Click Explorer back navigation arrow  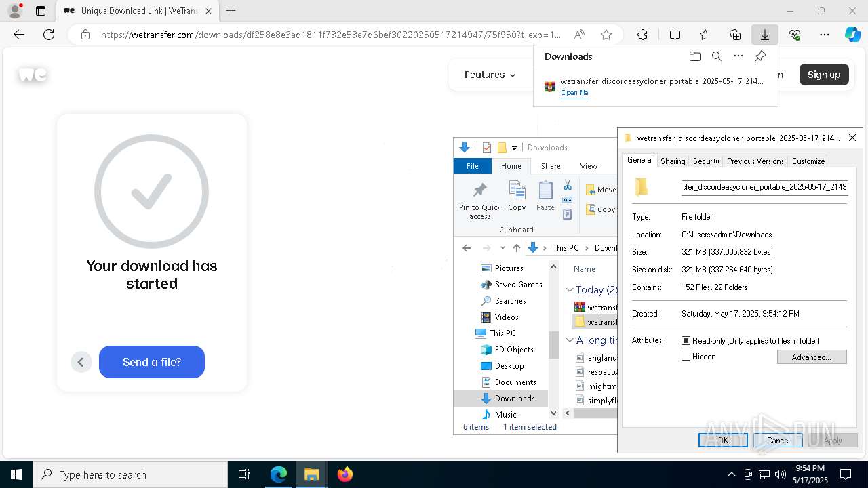[x=467, y=248]
